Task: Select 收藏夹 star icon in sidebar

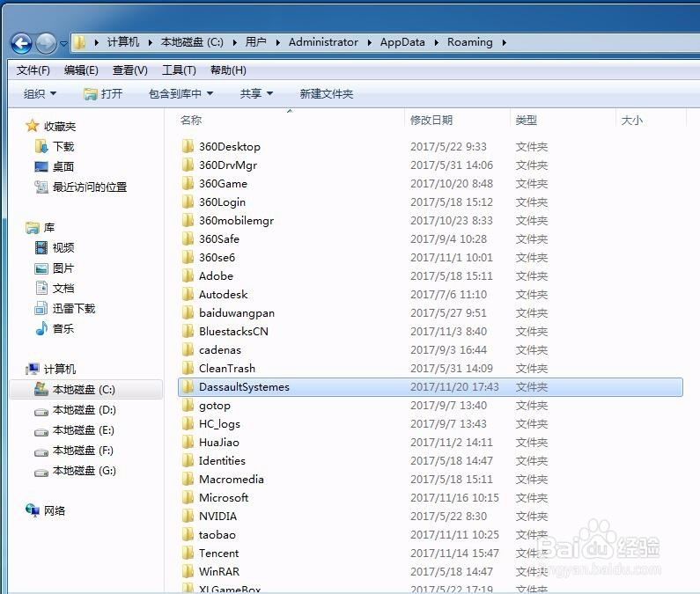Action: point(33,126)
